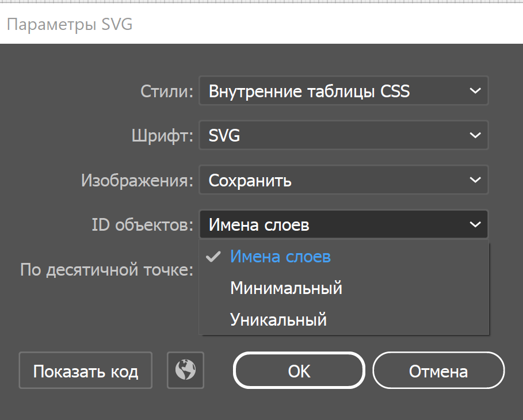Click the chevron on the Шрифт dropdown
Image resolution: width=523 pixels, height=420 pixels.
click(475, 135)
